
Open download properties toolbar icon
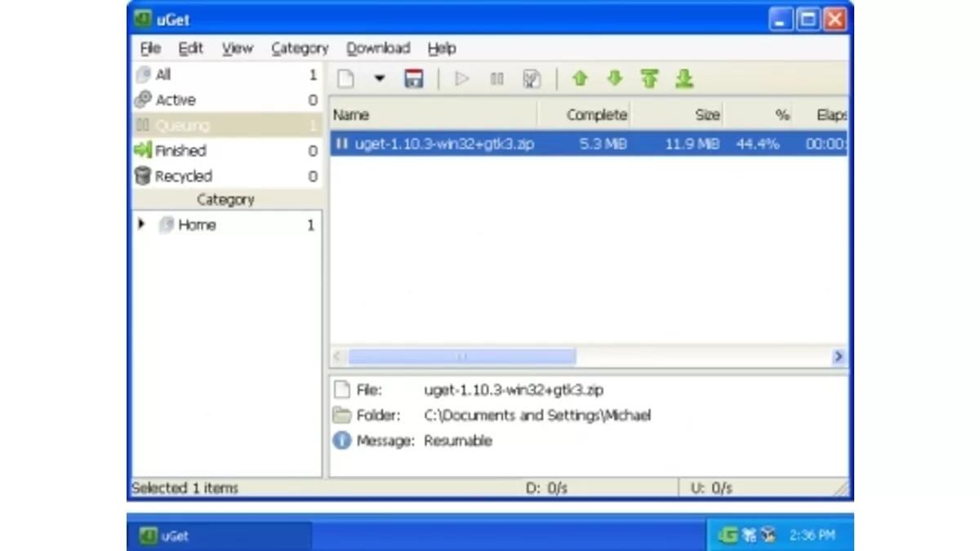[532, 79]
